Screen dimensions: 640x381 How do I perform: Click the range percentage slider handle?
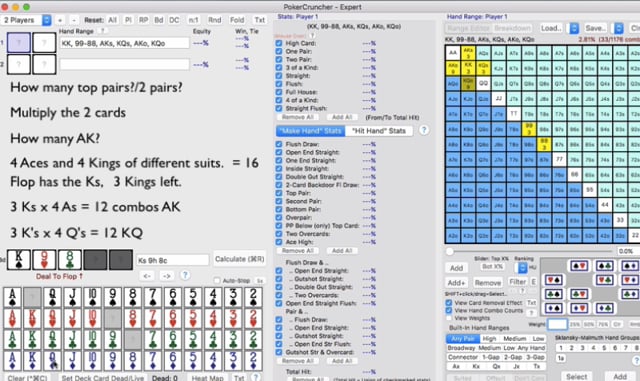pyautogui.click(x=450, y=251)
